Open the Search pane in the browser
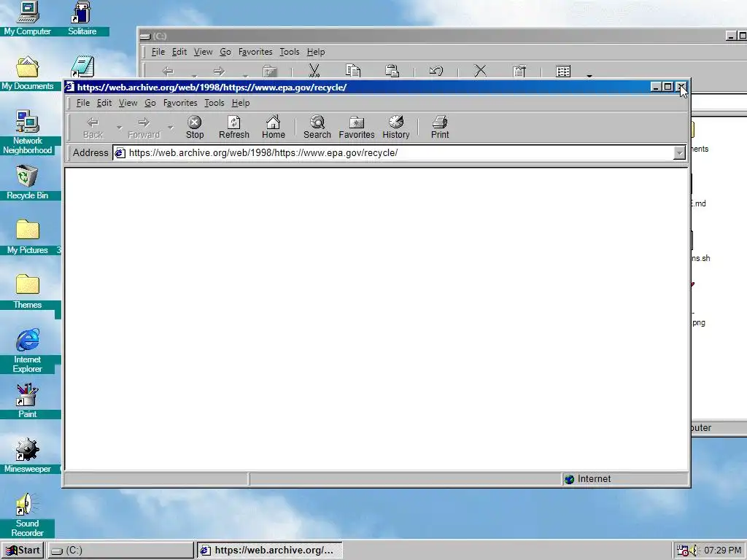Screen dimensions: 747x560 [x=317, y=127]
